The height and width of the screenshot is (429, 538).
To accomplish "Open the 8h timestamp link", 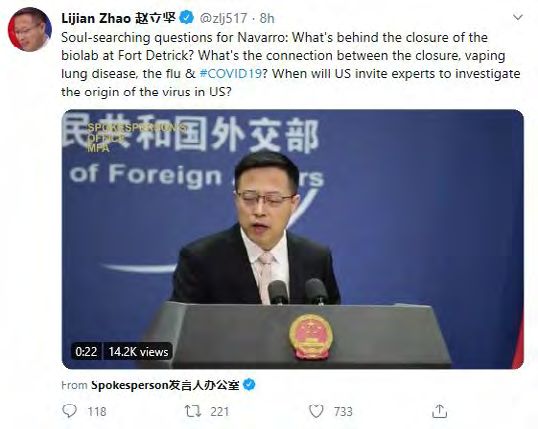I will (267, 18).
